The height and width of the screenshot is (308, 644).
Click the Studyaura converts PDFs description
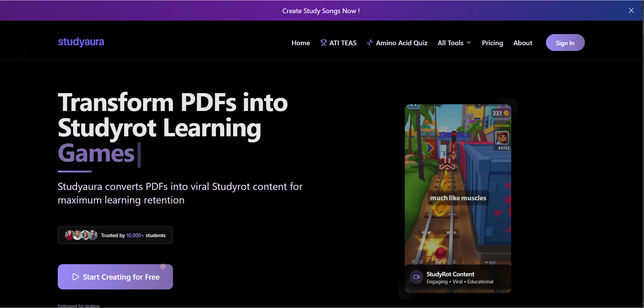(180, 193)
